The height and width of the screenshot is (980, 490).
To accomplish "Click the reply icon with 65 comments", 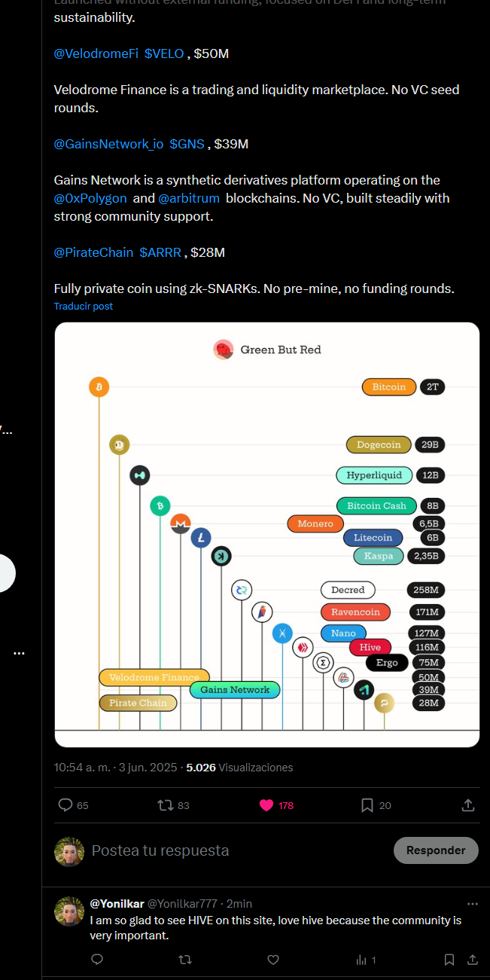I will point(65,805).
